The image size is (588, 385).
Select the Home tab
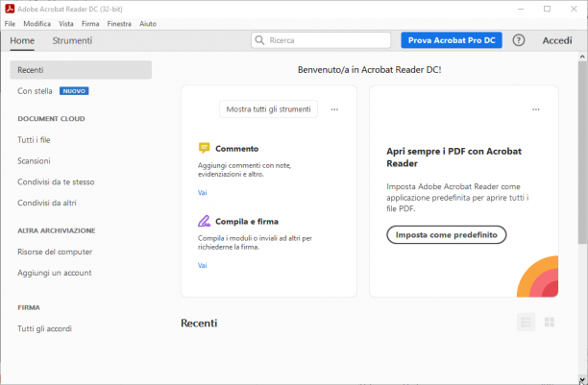pyautogui.click(x=22, y=40)
